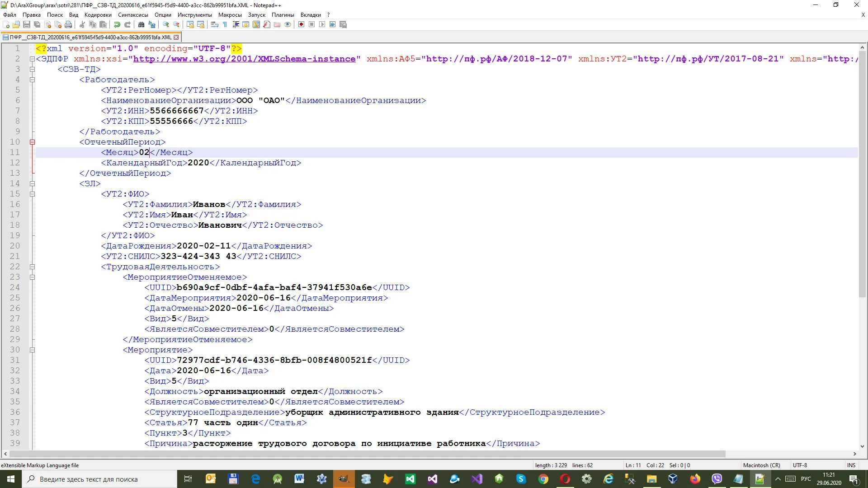Open Find using the binoculars icon
The image size is (868, 488).
pos(142,24)
